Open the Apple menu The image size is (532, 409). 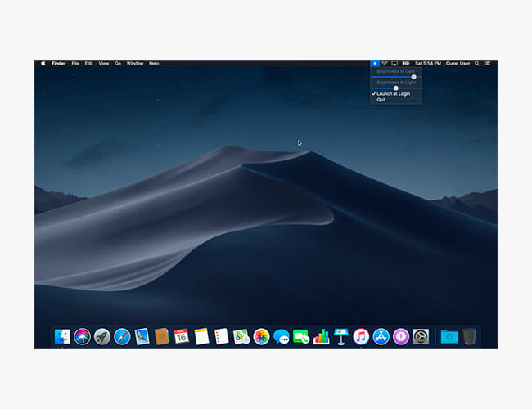point(43,64)
